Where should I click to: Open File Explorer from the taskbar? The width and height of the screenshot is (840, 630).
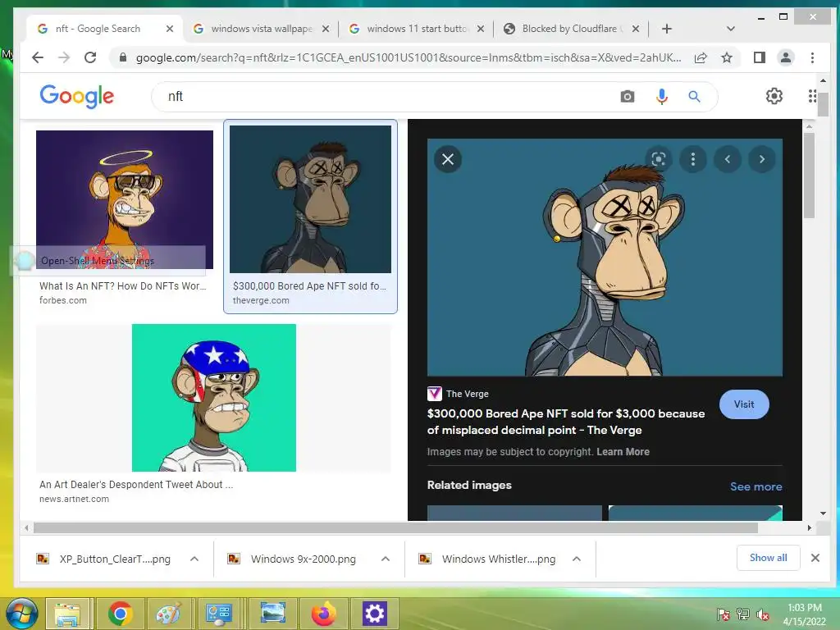(67, 614)
